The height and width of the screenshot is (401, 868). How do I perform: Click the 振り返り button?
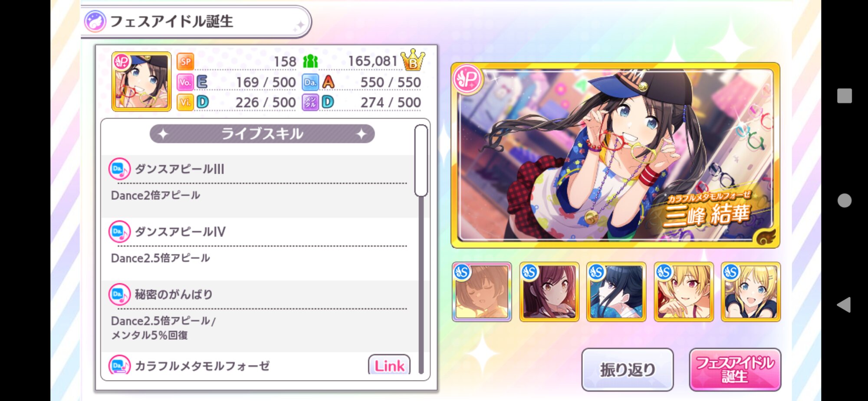(x=628, y=369)
